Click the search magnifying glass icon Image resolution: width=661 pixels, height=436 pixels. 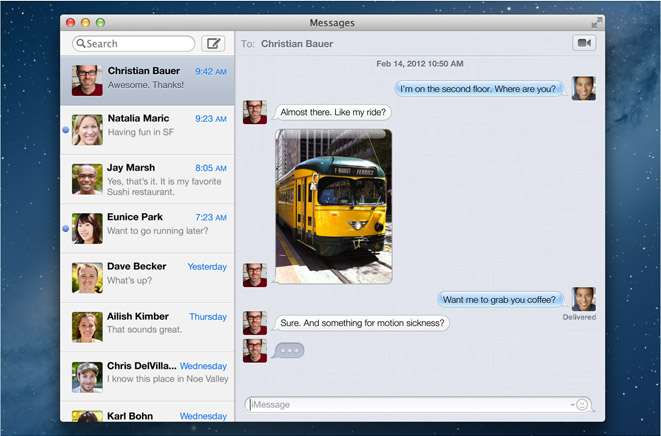click(80, 44)
